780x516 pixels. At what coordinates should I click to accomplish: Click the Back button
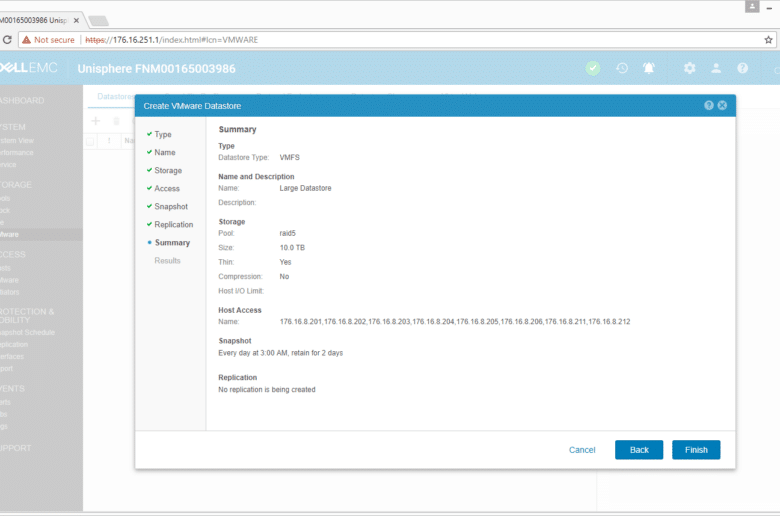[x=639, y=450]
